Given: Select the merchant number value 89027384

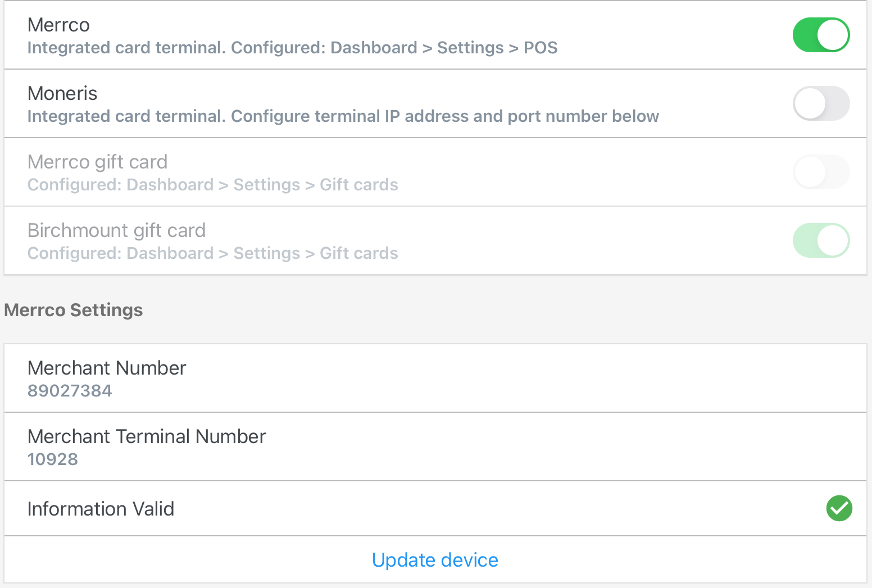Looking at the screenshot, I should click(x=70, y=391).
